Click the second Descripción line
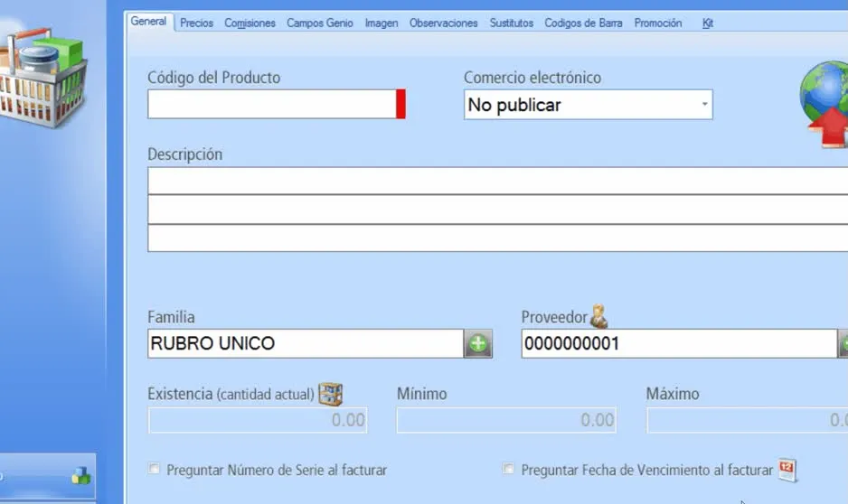 [497, 210]
